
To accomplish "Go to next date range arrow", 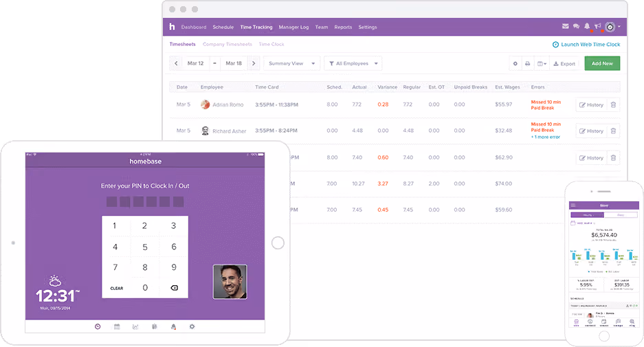I will point(254,63).
